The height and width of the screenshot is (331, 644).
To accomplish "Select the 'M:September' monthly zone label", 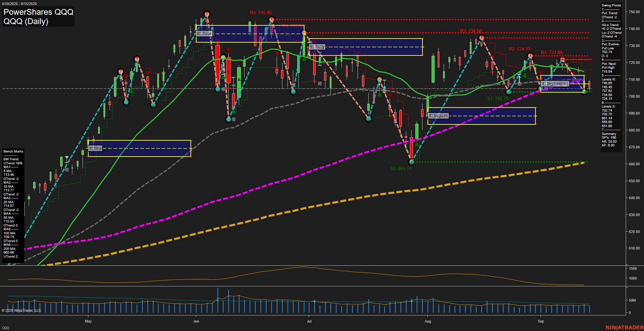I will pos(555,84).
